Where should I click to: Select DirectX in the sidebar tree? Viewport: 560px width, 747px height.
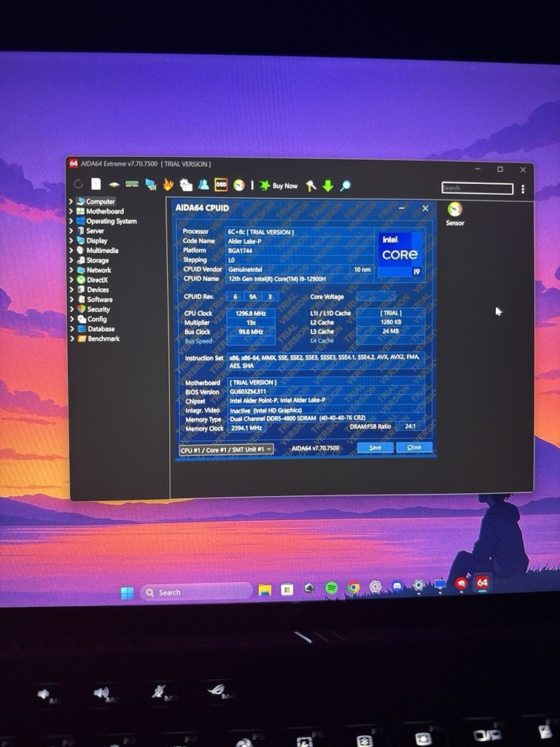tap(97, 279)
